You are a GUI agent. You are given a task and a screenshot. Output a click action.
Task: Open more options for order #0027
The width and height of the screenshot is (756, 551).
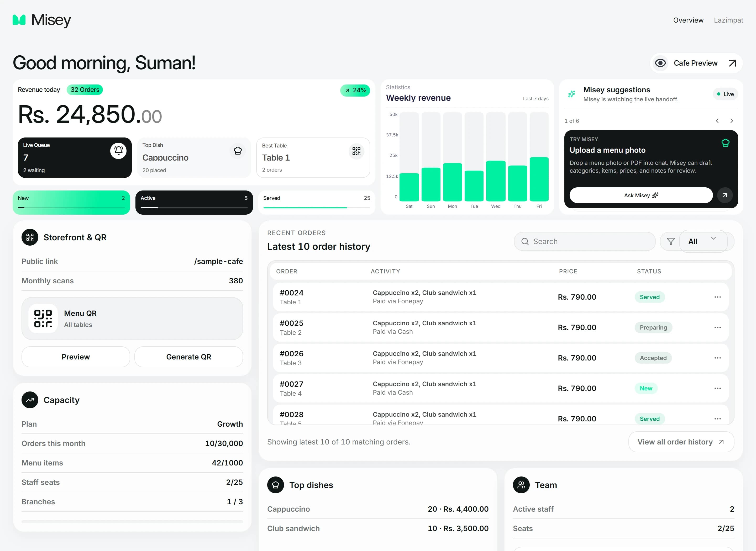pos(718,388)
